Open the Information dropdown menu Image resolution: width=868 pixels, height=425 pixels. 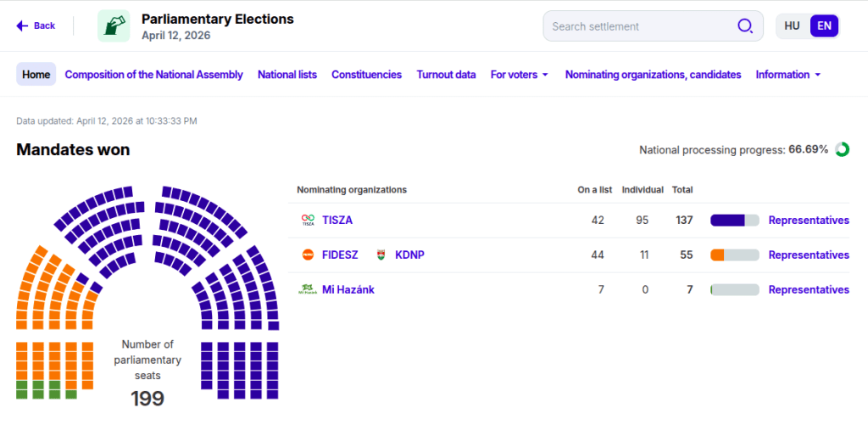pos(788,75)
